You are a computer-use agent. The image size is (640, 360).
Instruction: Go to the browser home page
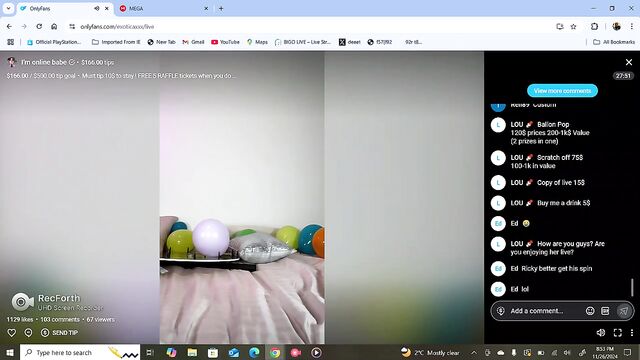tap(54, 27)
